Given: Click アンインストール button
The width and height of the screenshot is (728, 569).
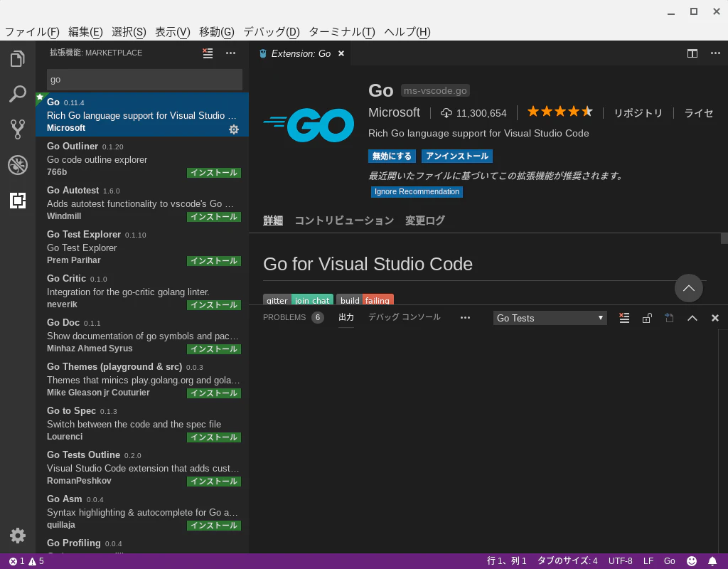Looking at the screenshot, I should pos(457,156).
